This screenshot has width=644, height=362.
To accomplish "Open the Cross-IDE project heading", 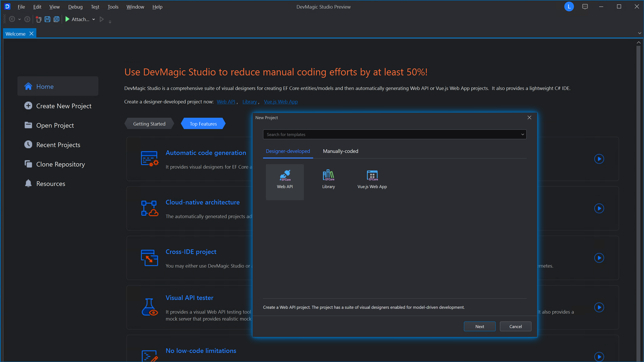I will (191, 252).
